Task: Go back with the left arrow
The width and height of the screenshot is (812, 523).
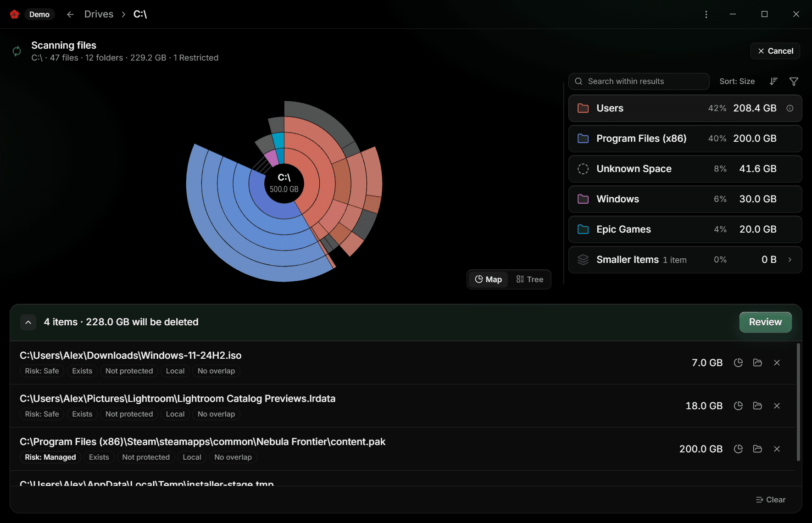Action: (70, 14)
